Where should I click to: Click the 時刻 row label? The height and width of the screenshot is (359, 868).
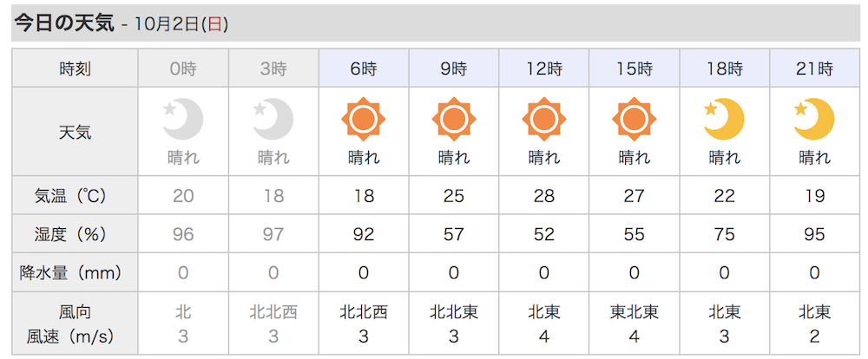[x=76, y=69]
